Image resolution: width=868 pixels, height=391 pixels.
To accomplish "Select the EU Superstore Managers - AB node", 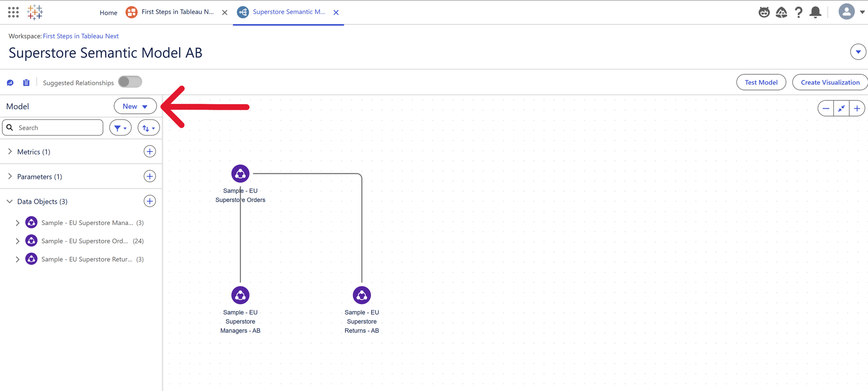I will (240, 295).
